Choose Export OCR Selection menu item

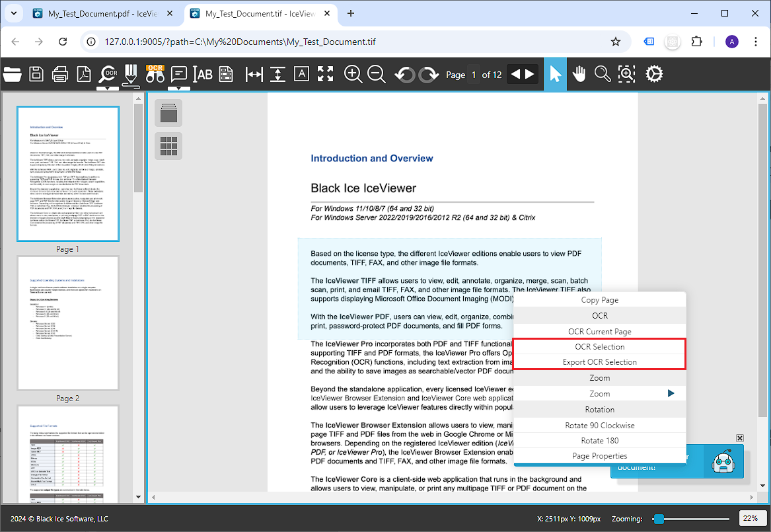(599, 362)
